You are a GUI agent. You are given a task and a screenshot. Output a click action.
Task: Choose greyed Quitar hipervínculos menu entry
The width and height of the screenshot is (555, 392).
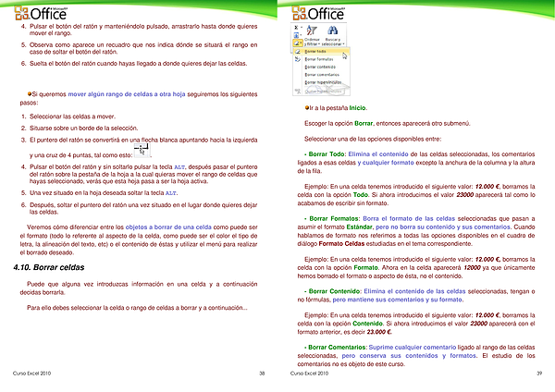coord(322,92)
